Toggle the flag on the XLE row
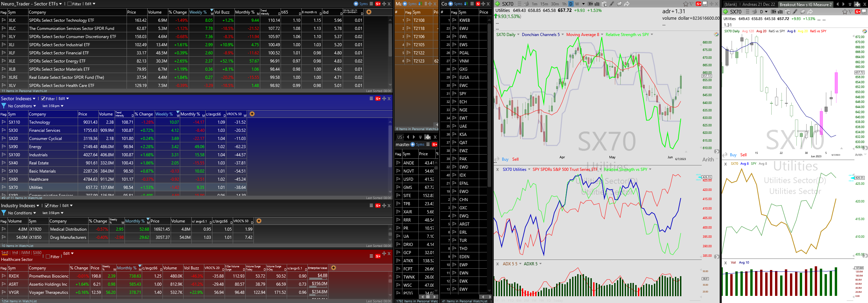This screenshot has width=868, height=303. click(4, 61)
